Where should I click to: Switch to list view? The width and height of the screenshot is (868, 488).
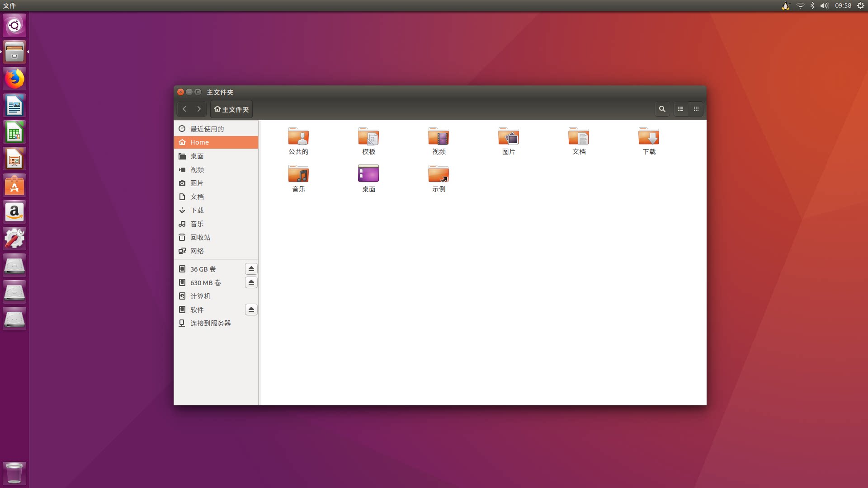tap(680, 109)
